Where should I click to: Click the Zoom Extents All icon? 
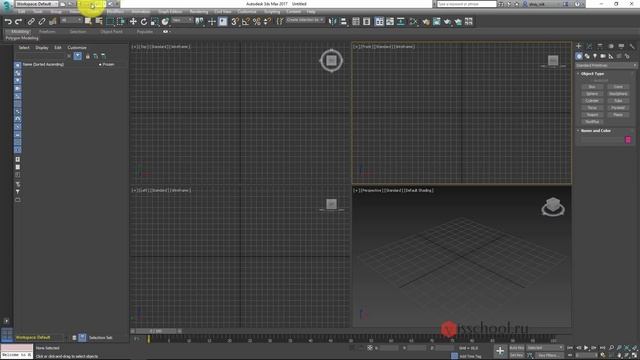point(635,348)
